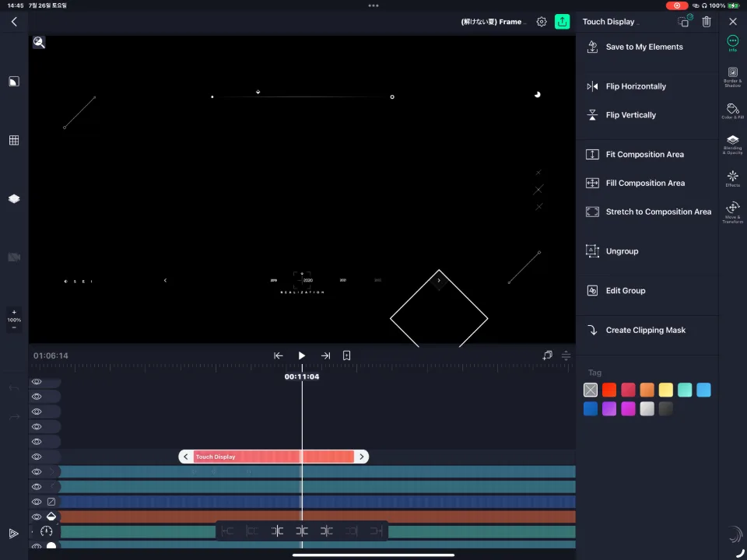Screen dimensions: 747x560
Task: Pick the yellow tag color swatch
Action: [x=665, y=390]
